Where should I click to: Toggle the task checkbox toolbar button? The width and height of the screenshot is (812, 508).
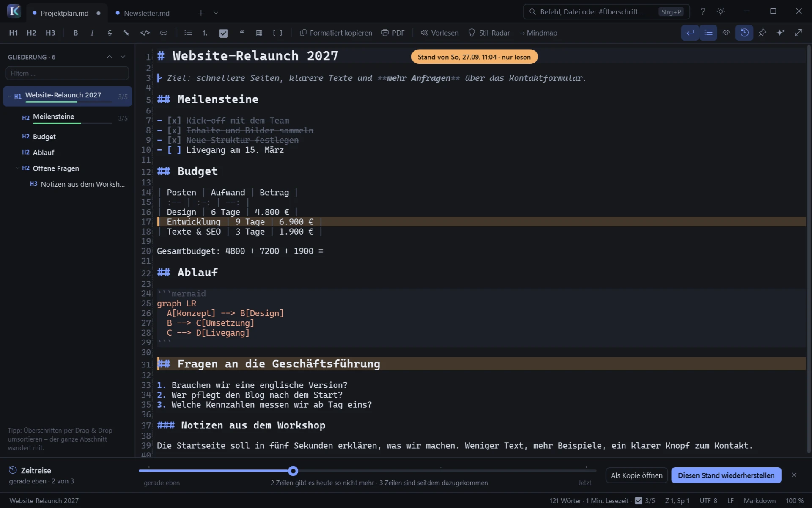click(223, 33)
